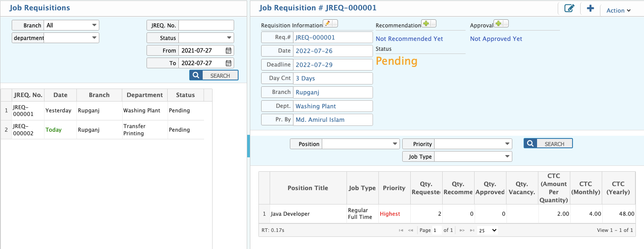The width and height of the screenshot is (644, 249).
Task: Click the Job Type column header
Action: 362,188
